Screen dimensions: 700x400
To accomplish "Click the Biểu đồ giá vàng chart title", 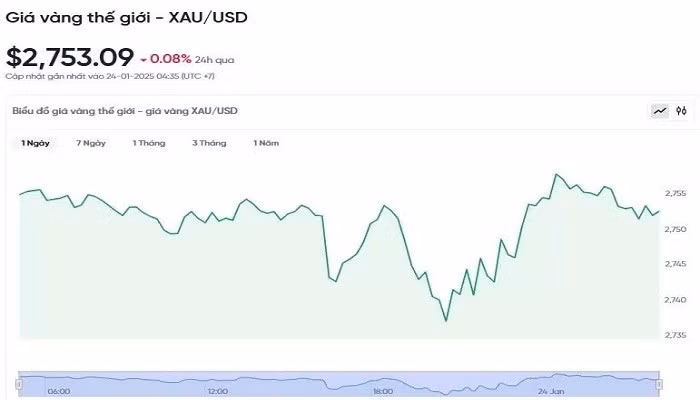I will pos(125,110).
